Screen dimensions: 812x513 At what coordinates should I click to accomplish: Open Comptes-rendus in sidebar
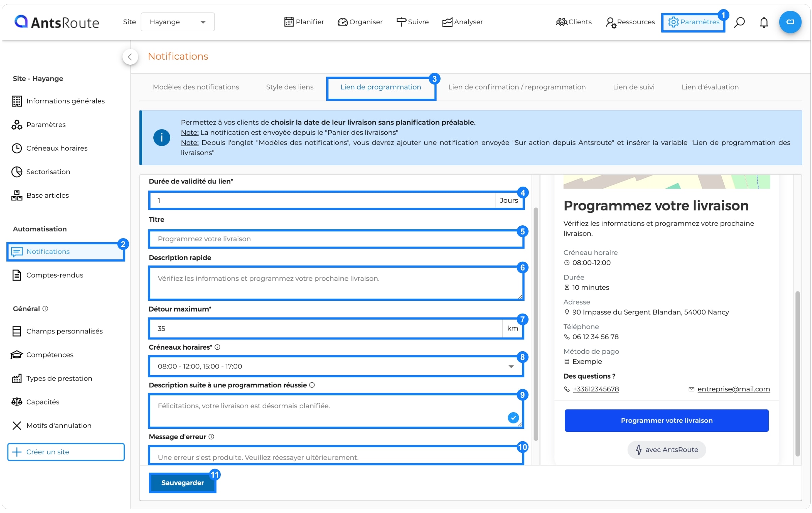pos(47,275)
